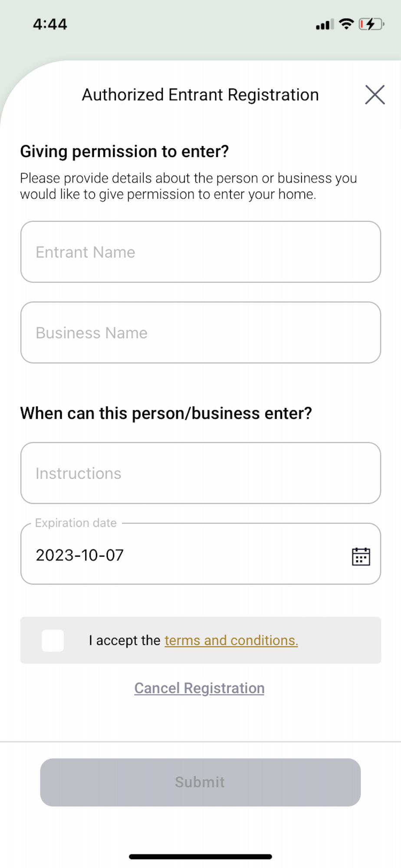Click the Authorized Entrant Registration title
The image size is (401, 868).
pos(200,95)
